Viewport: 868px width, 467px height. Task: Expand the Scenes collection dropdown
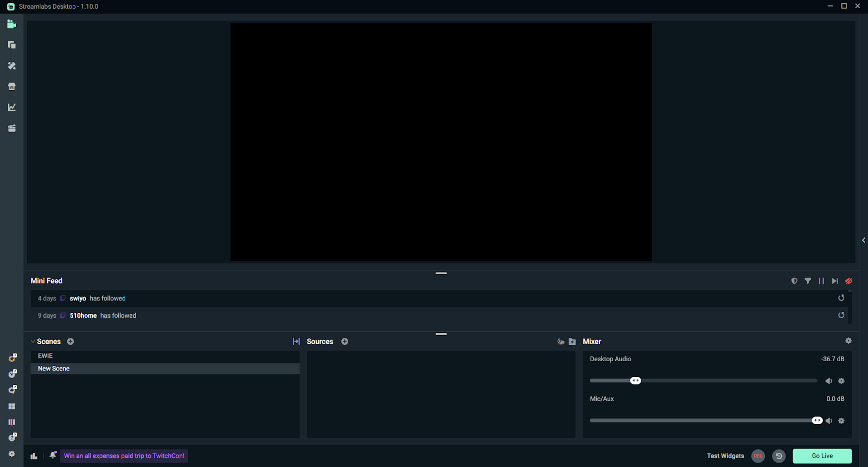33,342
